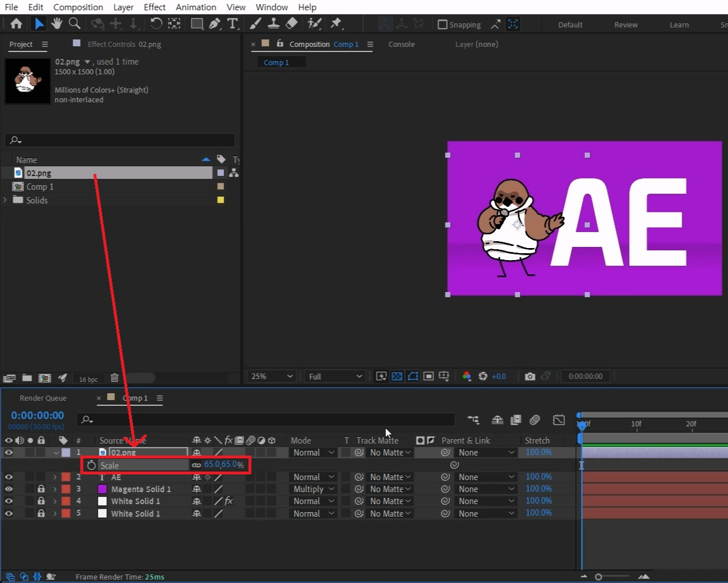
Task: Click Magenta Solid 1 purple color swatch
Action: coord(102,489)
